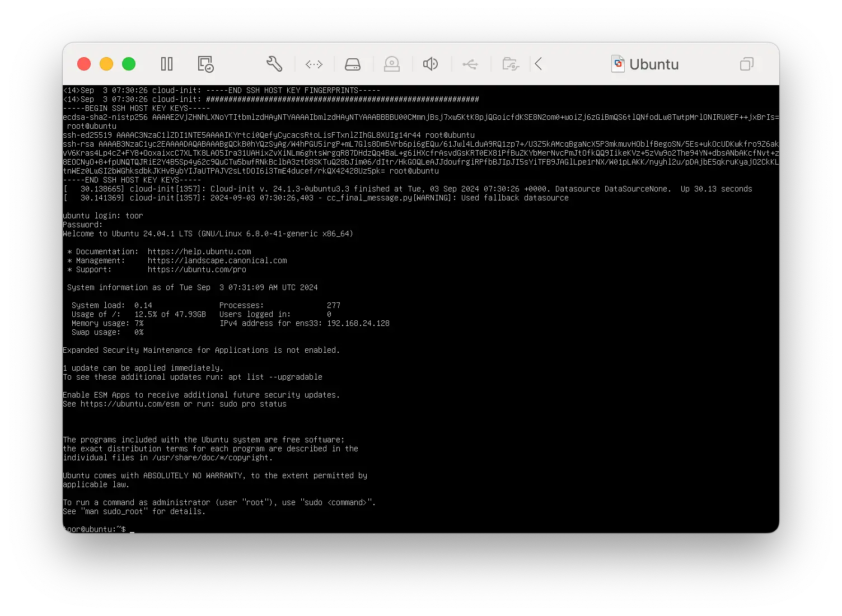Image resolution: width=842 pixels, height=616 pixels.
Task: Minimize the Ubuntu VM window
Action: (x=106, y=64)
